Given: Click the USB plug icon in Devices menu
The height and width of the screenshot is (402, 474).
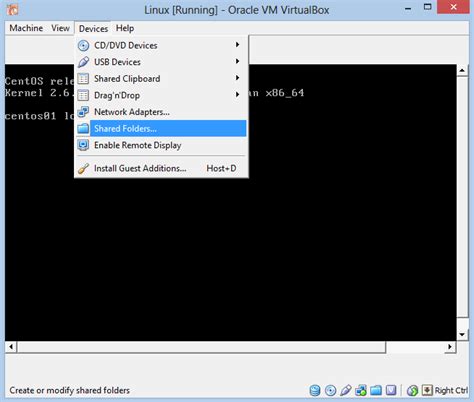Looking at the screenshot, I should coord(83,62).
